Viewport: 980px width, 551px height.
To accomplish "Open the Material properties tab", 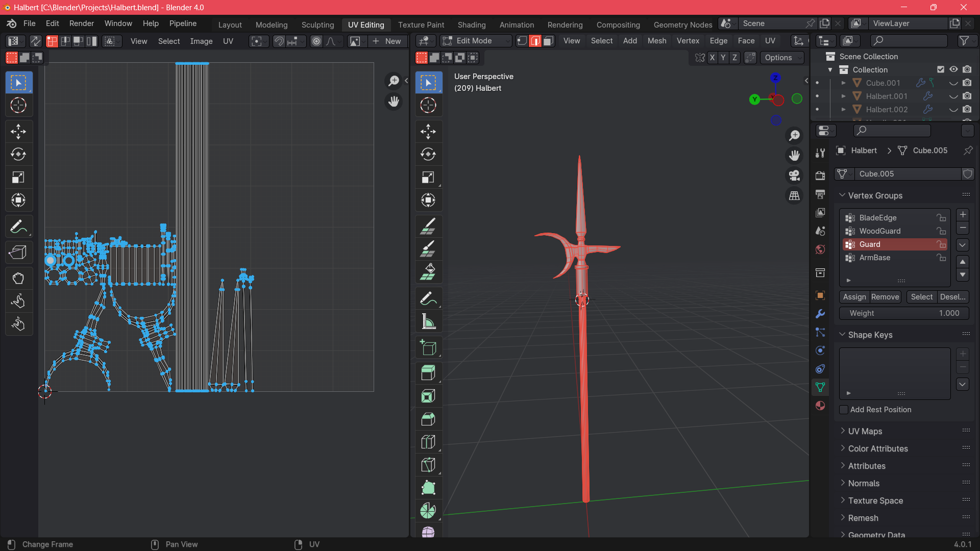I will [820, 406].
